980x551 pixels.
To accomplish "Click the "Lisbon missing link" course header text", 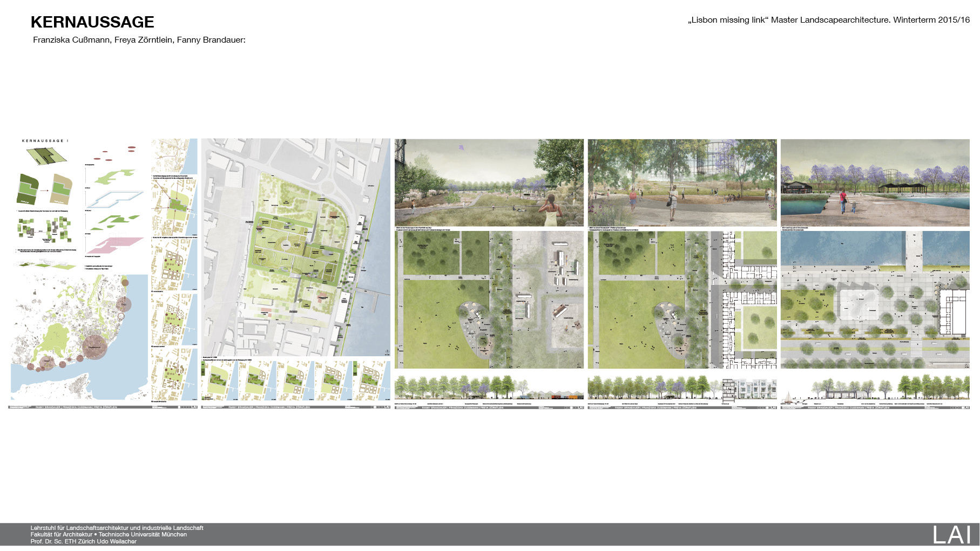I will point(828,20).
